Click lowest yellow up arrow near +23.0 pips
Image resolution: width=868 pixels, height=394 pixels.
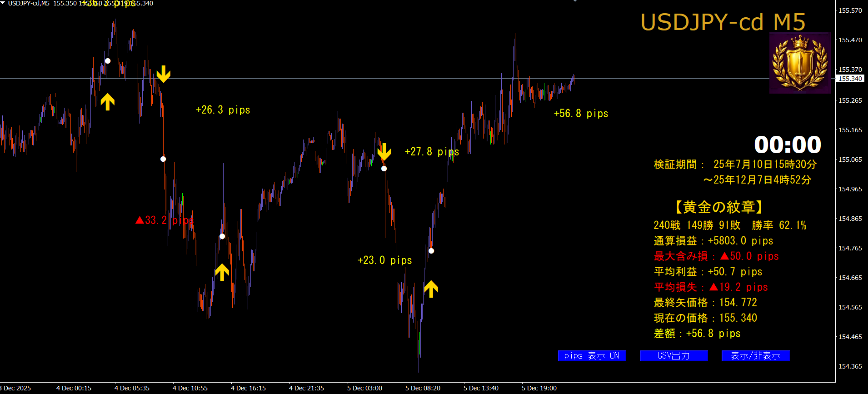click(x=431, y=289)
